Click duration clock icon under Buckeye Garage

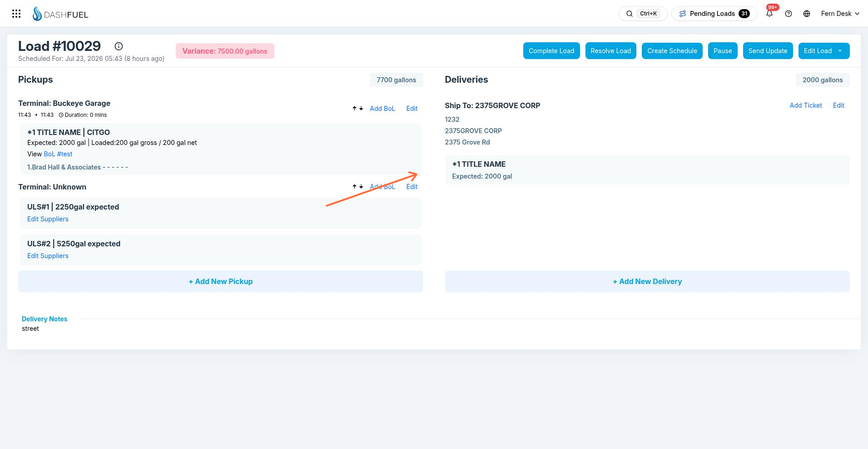click(61, 115)
